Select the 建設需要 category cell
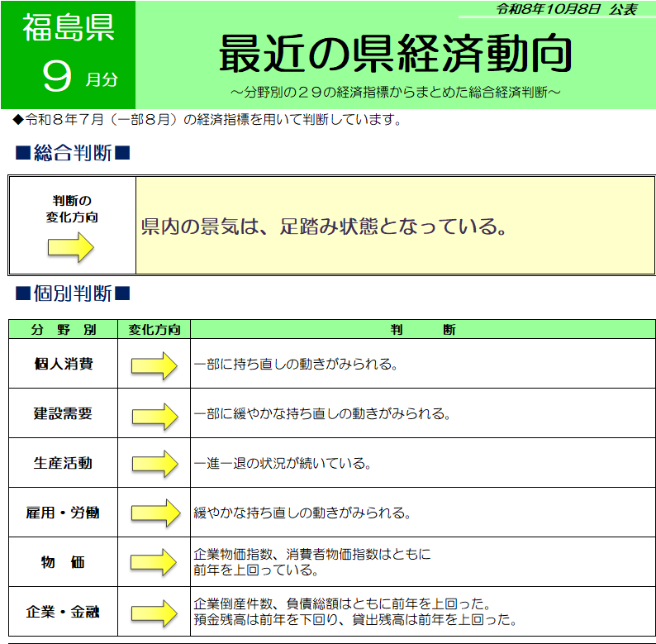Screen dimensions: 656x644 click(x=63, y=413)
